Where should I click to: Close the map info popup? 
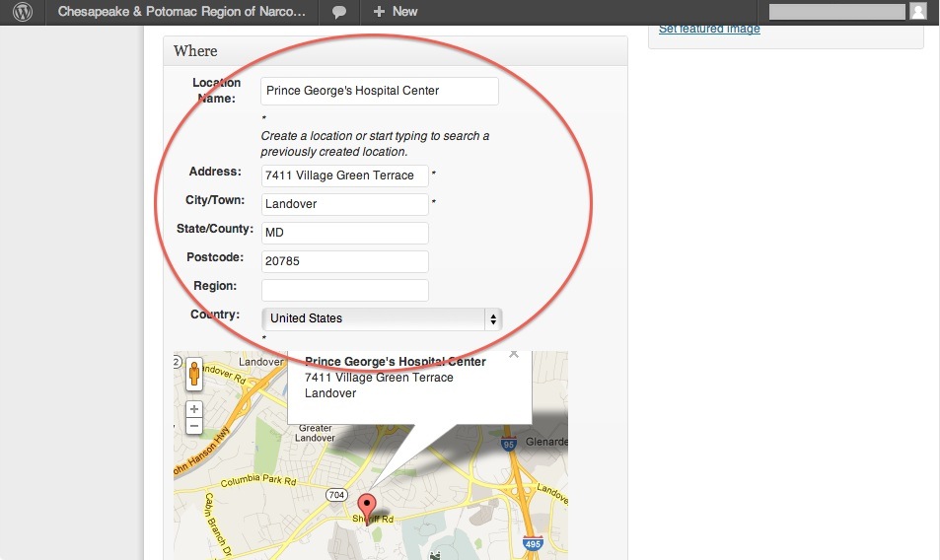point(514,354)
